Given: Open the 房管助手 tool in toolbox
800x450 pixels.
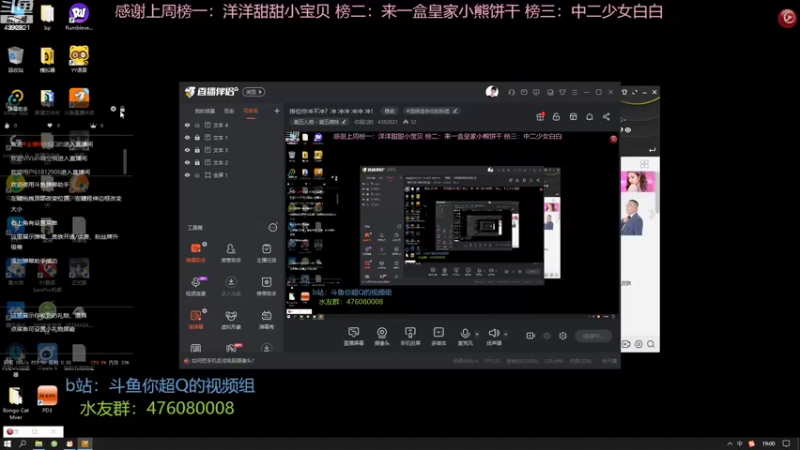Looking at the screenshot, I should (231, 253).
